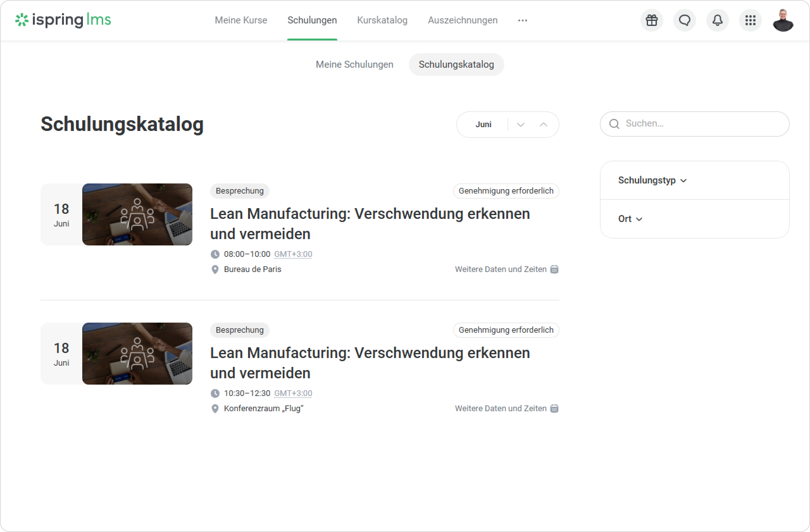Switch to Schulungskatalog tab
The height and width of the screenshot is (532, 810).
(x=456, y=64)
